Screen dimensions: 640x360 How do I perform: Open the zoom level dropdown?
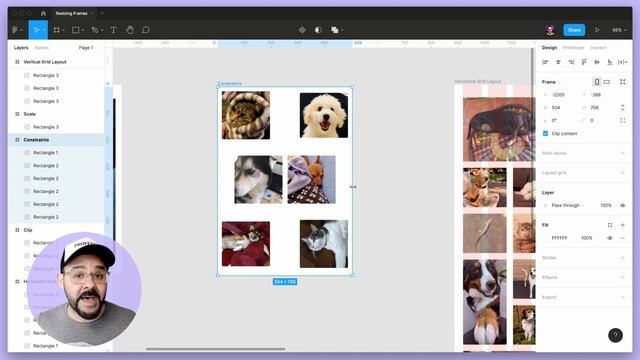click(619, 30)
